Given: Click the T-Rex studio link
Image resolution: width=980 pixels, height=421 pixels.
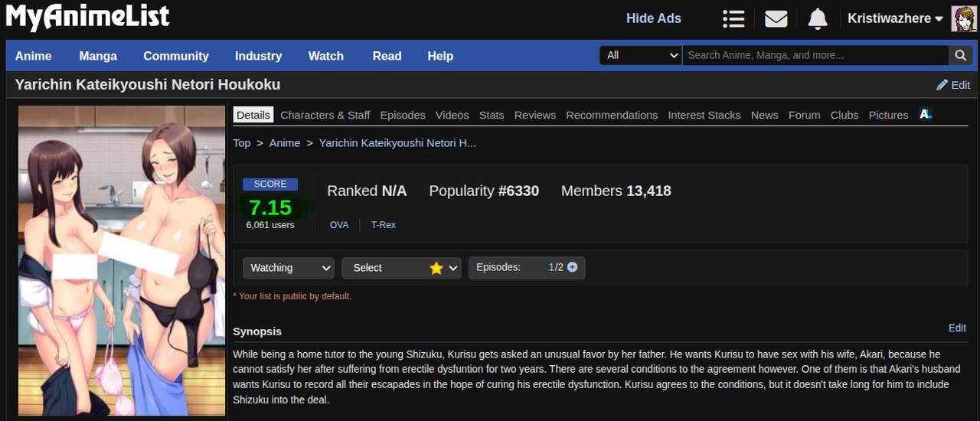Looking at the screenshot, I should [384, 225].
